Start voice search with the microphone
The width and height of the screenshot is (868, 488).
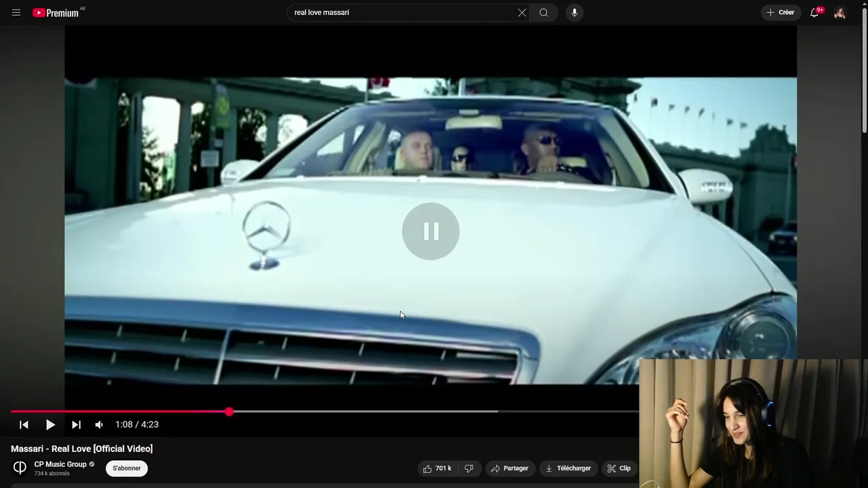(x=574, y=12)
